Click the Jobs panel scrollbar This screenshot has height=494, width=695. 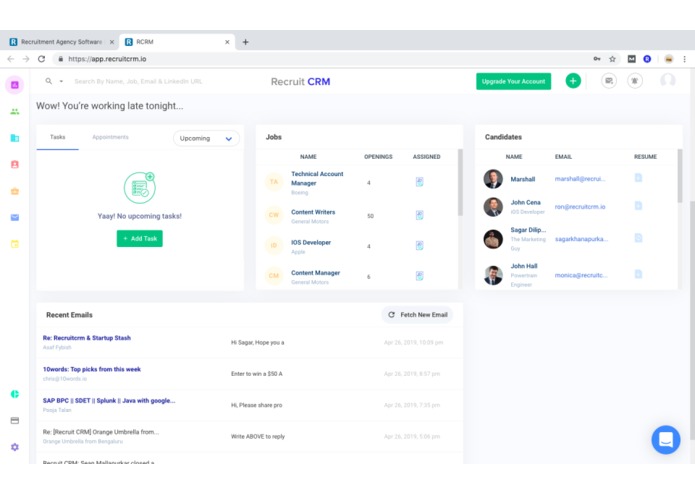460,183
